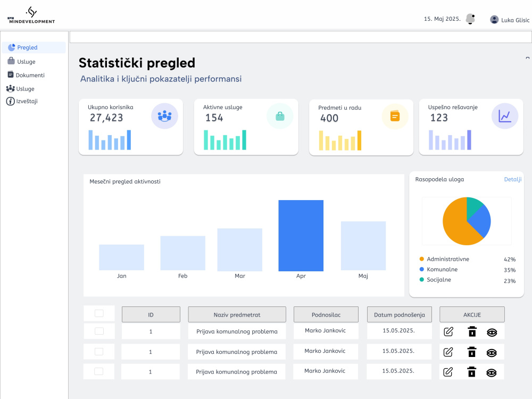This screenshot has height=399, width=532.
Task: Click the 42% Administrativne percentage
Action: point(510,260)
